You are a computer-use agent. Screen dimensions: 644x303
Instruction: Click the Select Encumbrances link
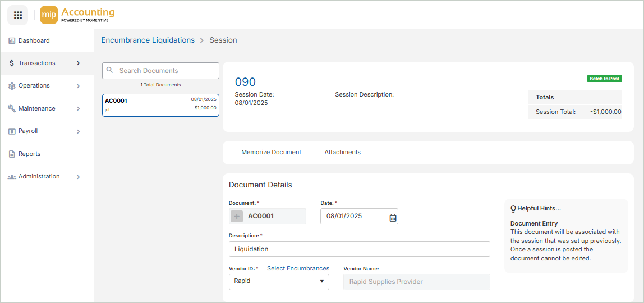click(x=298, y=268)
